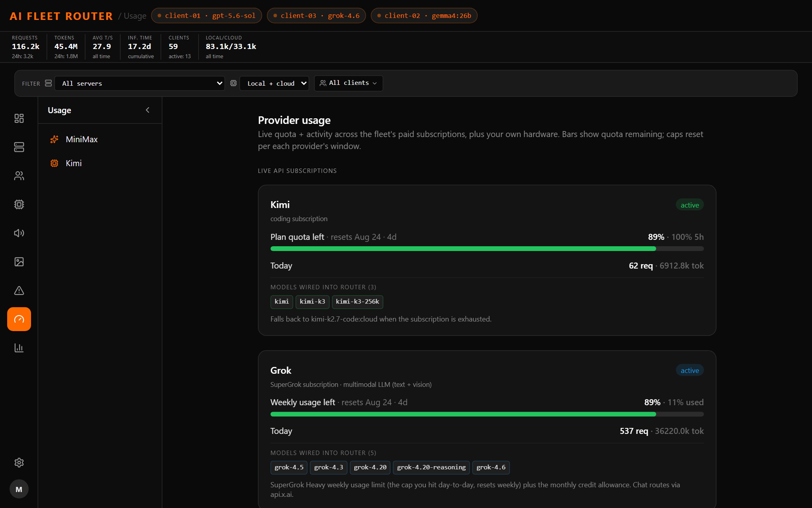Open the All clients dropdown
Viewport: 812px width, 508px height.
pos(349,83)
